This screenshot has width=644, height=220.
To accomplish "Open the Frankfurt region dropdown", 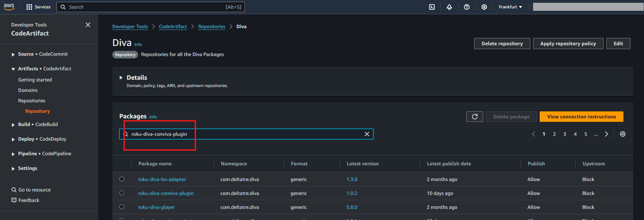I will pyautogui.click(x=510, y=7).
